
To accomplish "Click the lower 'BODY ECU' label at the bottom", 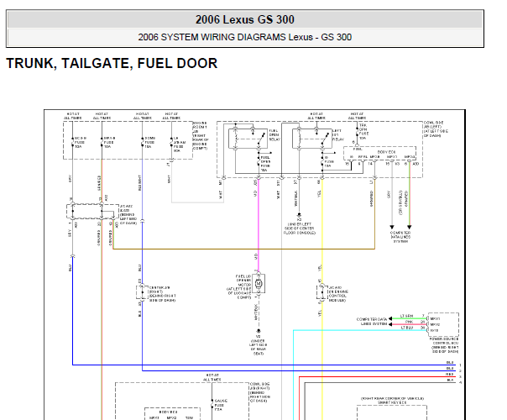I will pos(168,412).
